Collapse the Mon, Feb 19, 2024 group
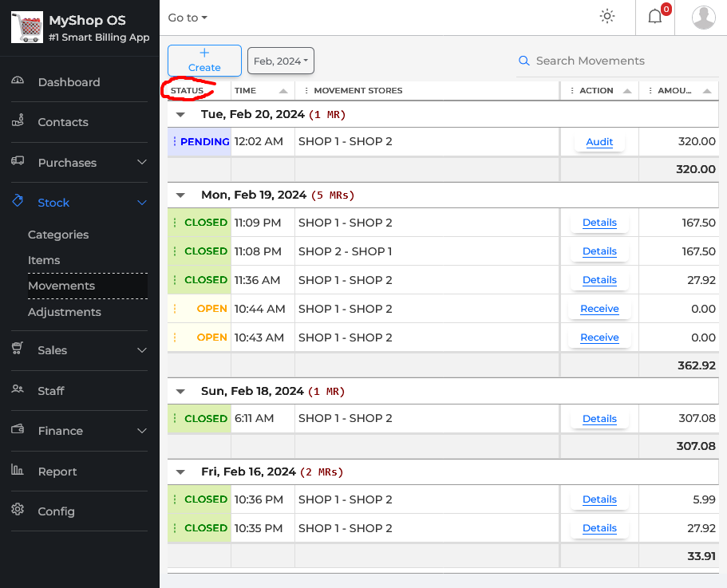The image size is (727, 588). 180,195
